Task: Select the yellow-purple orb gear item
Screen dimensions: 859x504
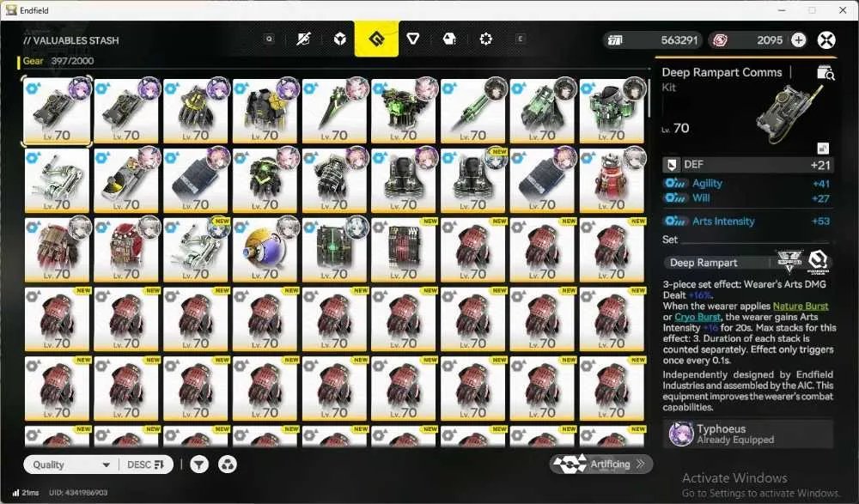Action: [x=265, y=250]
